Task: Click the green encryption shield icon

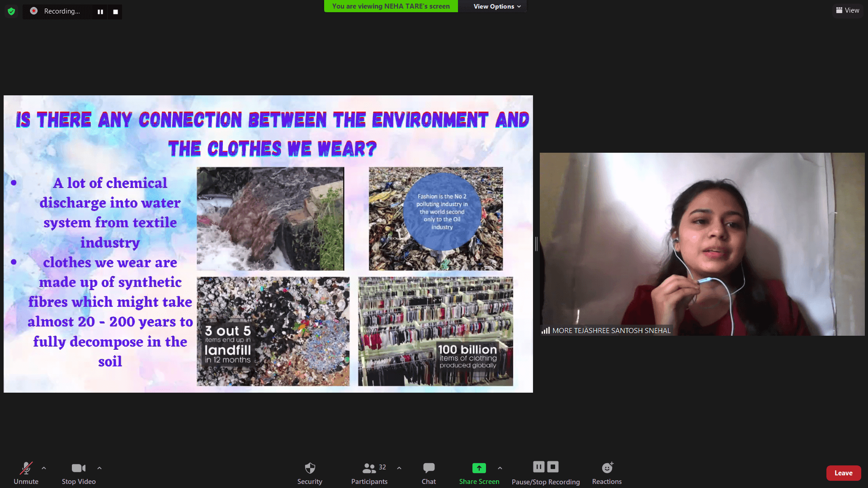Action: pos(11,11)
